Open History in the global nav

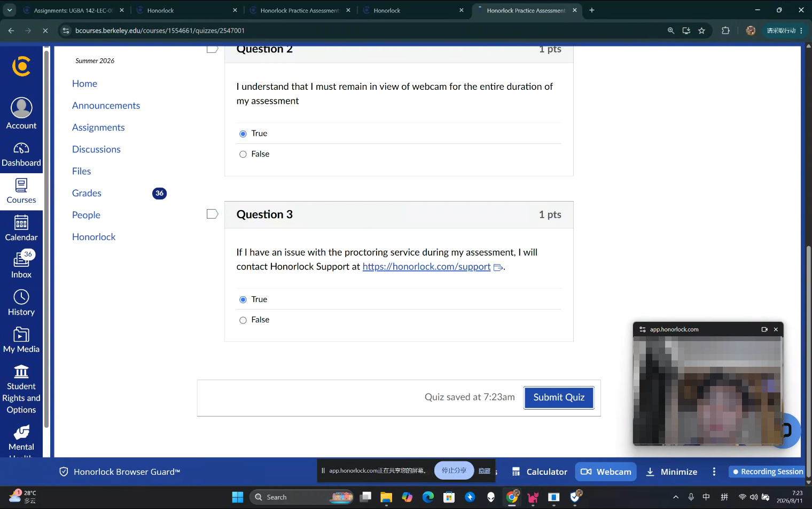coord(21,303)
